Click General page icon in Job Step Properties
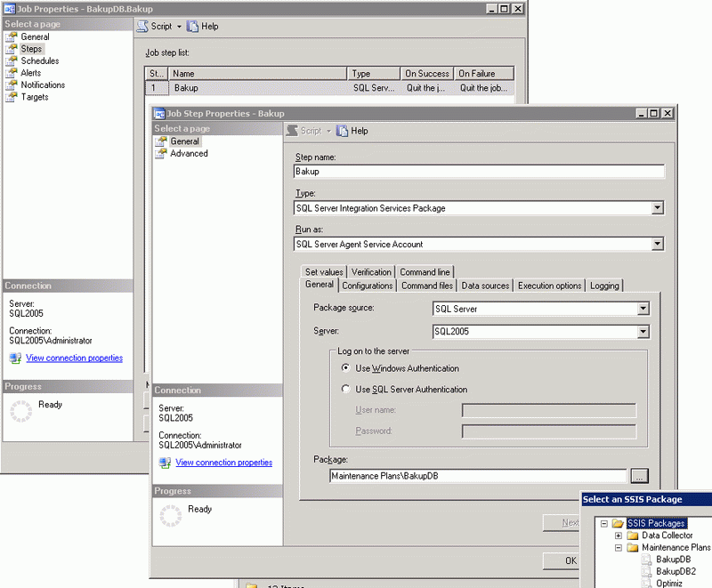The height and width of the screenshot is (588, 712). (161, 141)
